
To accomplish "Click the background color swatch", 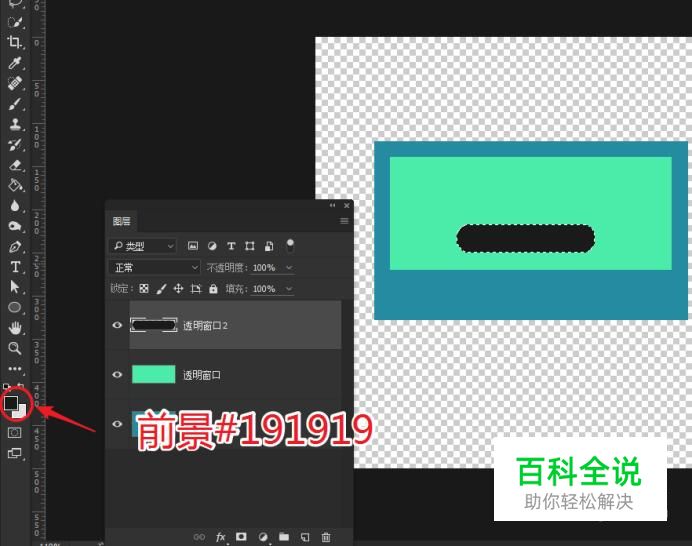I will 21,413.
